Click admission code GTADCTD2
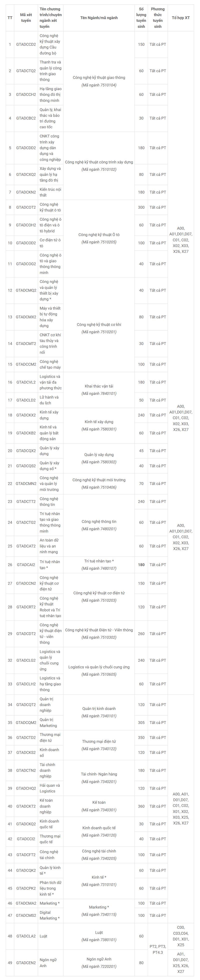Viewport: 200px width, 980px height. point(26,737)
